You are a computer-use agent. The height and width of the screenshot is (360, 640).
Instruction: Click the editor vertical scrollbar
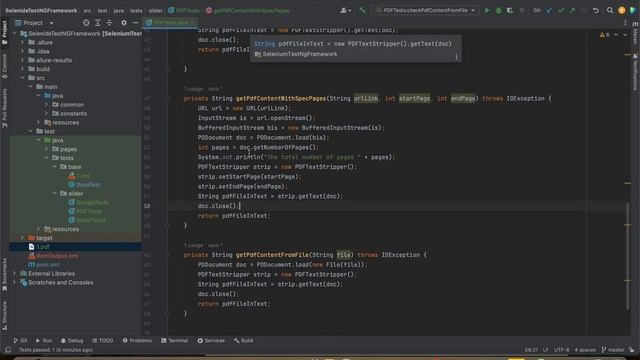tap(628, 256)
